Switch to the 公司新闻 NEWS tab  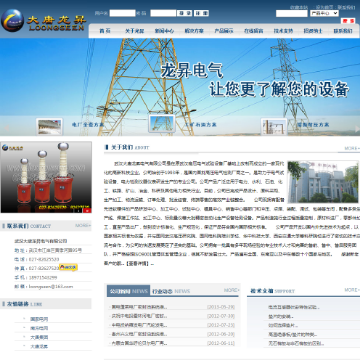pos(129,291)
